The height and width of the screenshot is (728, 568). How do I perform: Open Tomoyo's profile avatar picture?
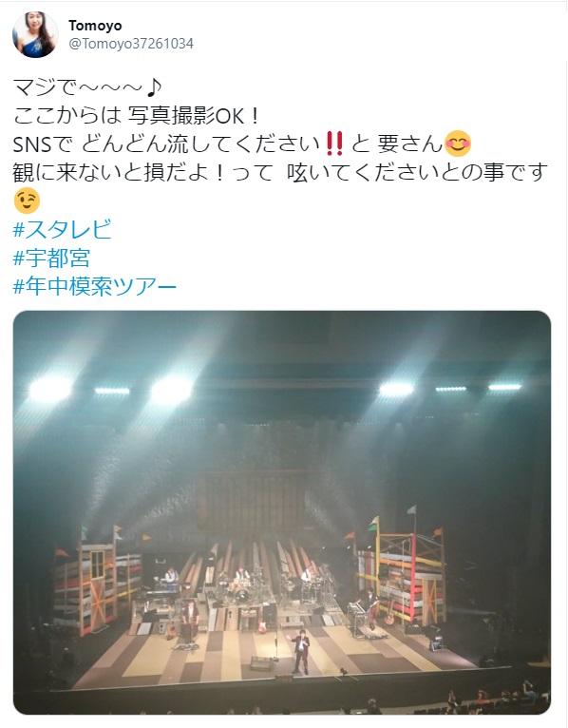[35, 34]
